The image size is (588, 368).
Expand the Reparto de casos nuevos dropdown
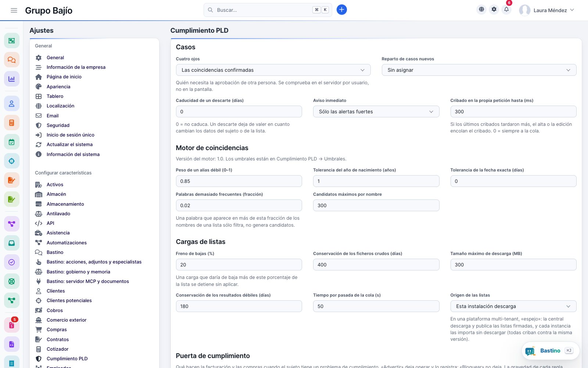(479, 70)
